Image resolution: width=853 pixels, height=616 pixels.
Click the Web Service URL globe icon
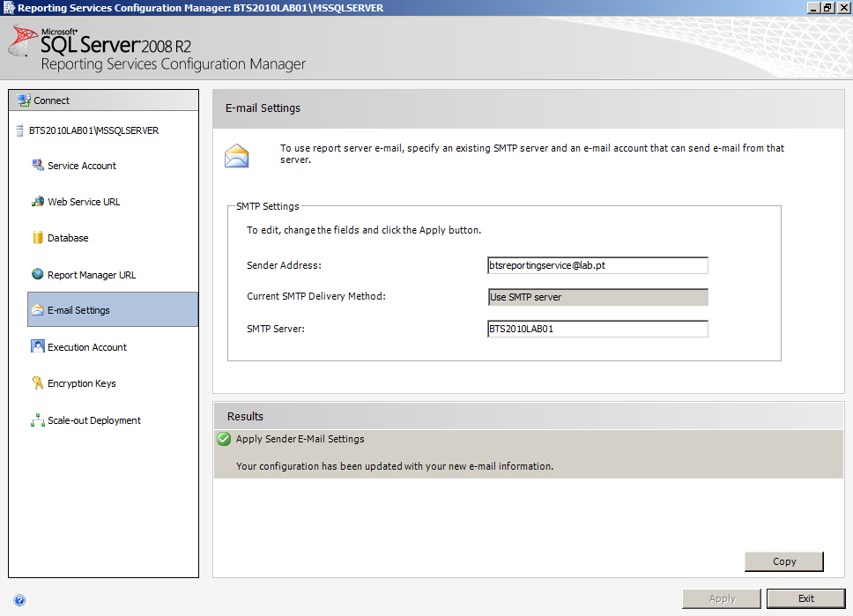(38, 202)
